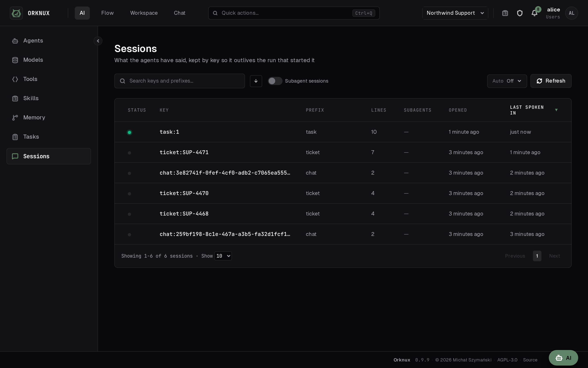The height and width of the screenshot is (368, 588).
Task: Open the Show 10 page size dropdown
Action: click(x=223, y=256)
